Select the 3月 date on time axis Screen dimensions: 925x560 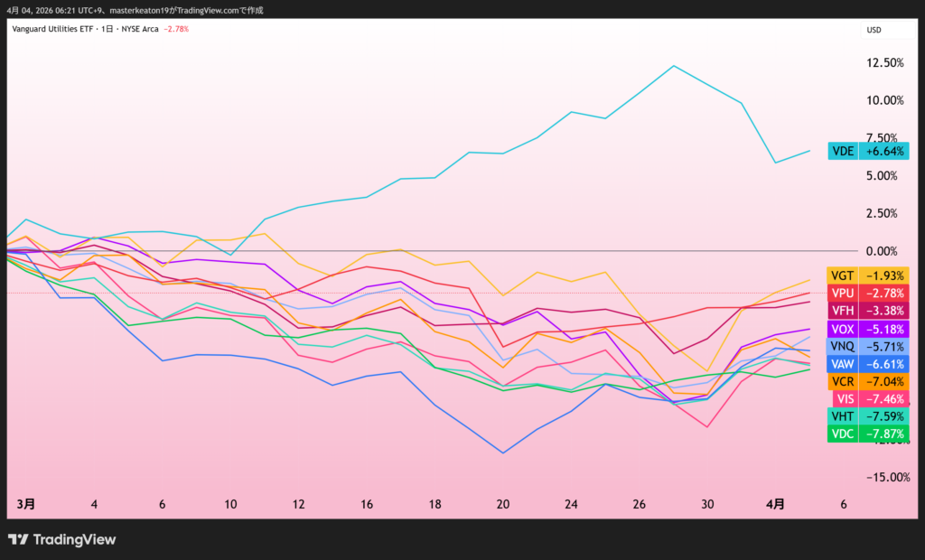[x=26, y=505]
